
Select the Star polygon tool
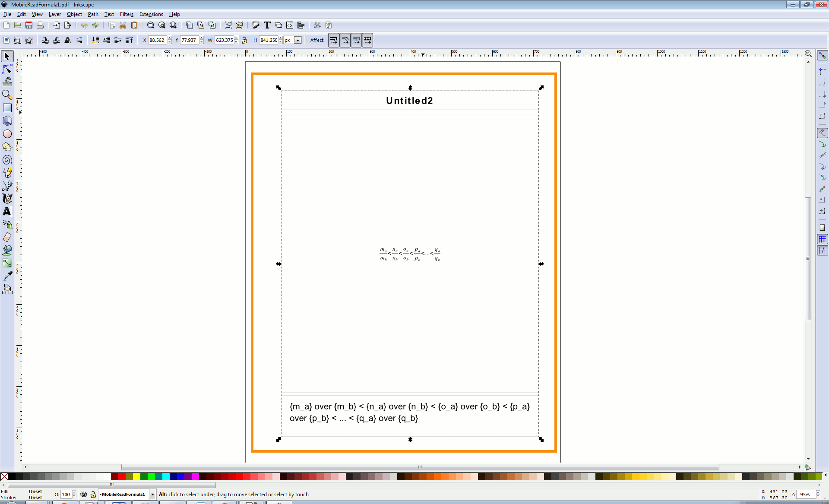click(x=7, y=147)
